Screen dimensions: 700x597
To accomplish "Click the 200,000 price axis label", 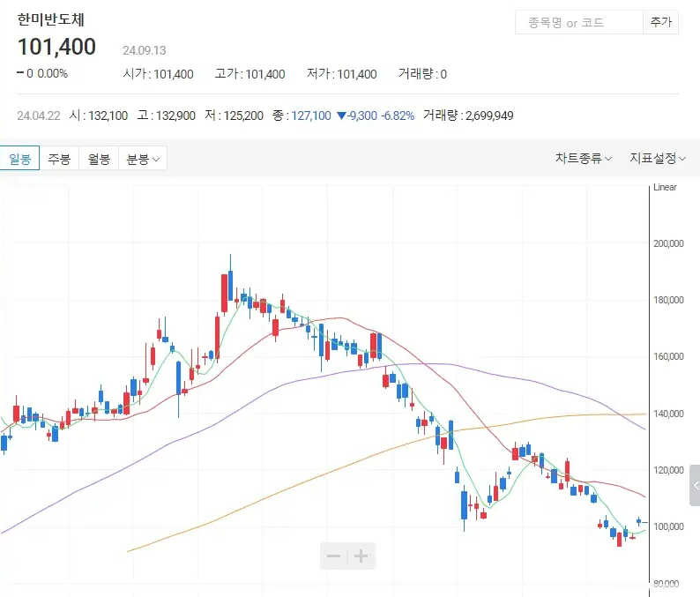I will click(668, 243).
